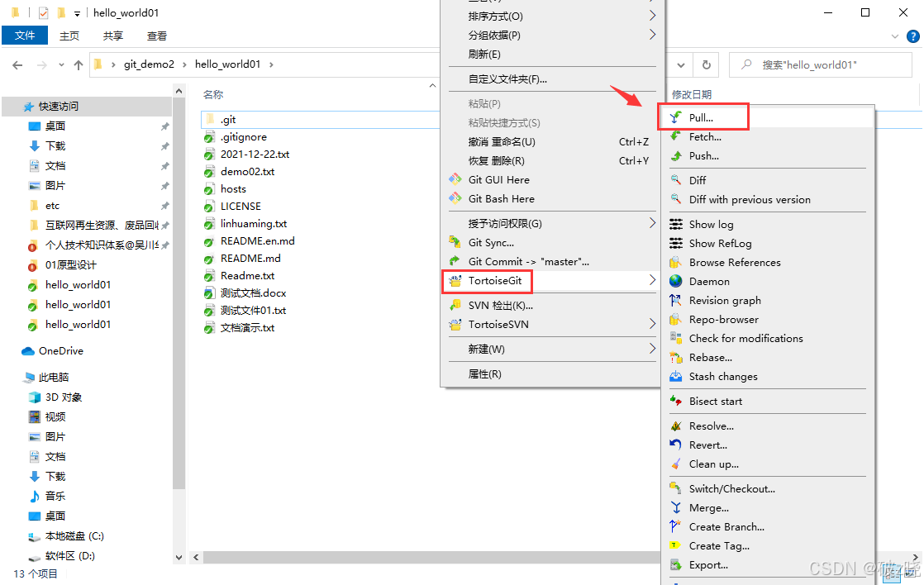Click the Pull icon in TortoiseGit submenu
The image size is (924, 585).
coord(676,117)
